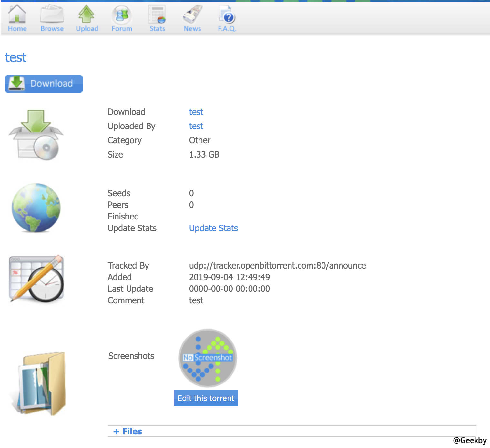Click the download box with disc icon

tap(36, 135)
